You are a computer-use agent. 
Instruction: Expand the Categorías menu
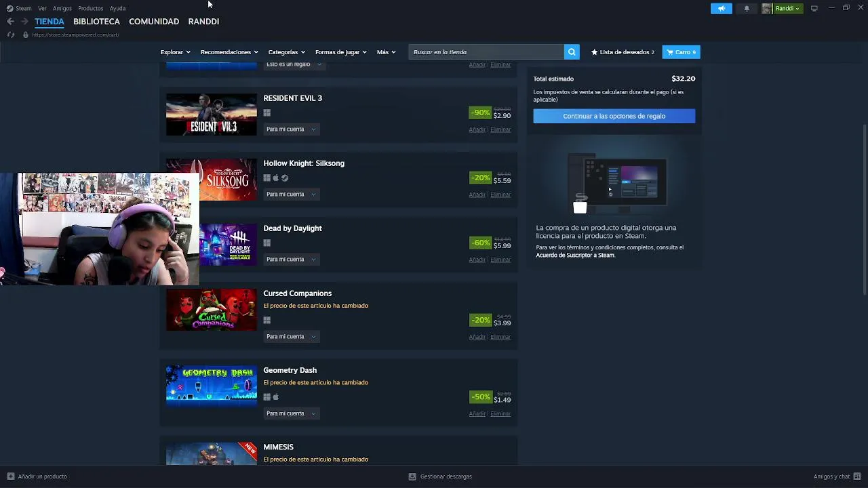pyautogui.click(x=286, y=52)
